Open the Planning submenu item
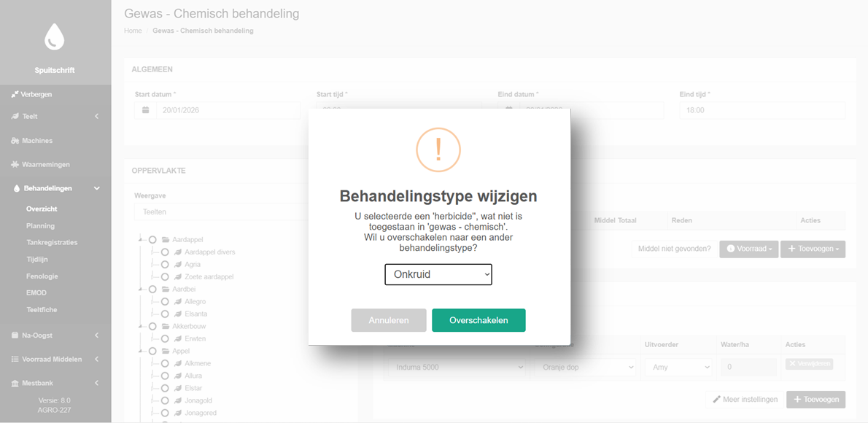Image resolution: width=868 pixels, height=423 pixels. pyautogui.click(x=40, y=226)
